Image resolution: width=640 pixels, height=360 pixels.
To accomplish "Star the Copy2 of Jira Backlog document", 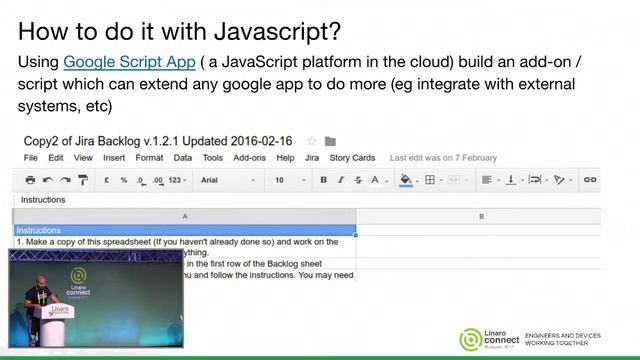I will pos(311,141).
